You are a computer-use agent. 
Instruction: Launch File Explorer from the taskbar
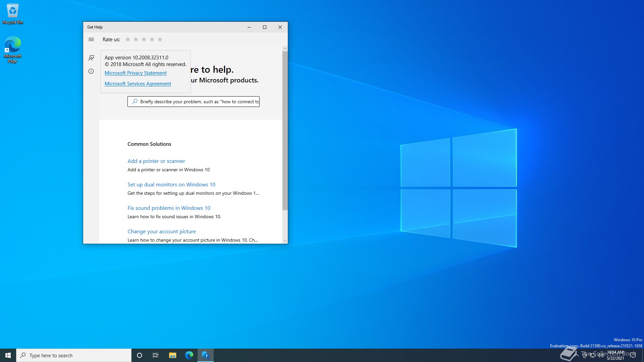pos(172,355)
